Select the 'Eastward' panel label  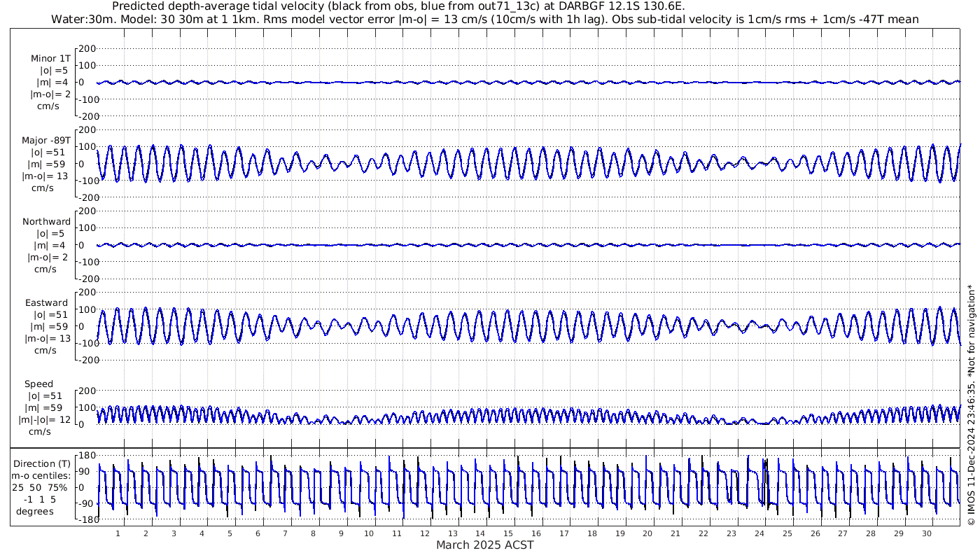(46, 303)
